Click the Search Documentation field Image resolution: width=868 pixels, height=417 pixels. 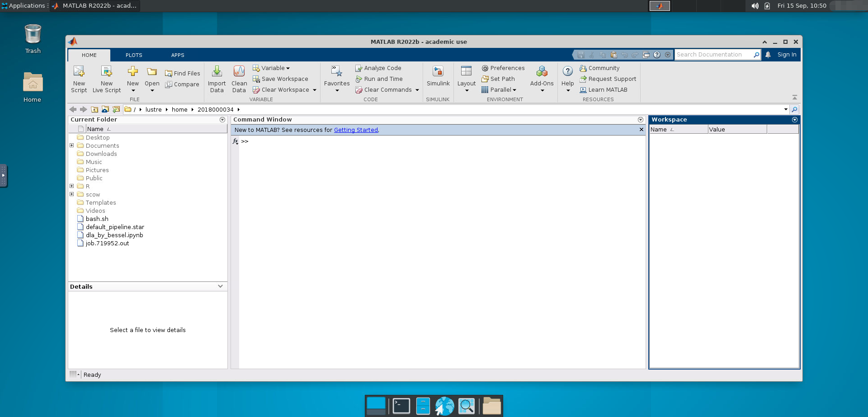coord(713,55)
